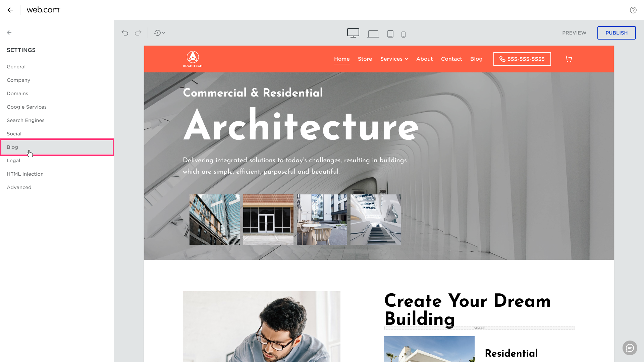Click the Store navigation link

[365, 59]
